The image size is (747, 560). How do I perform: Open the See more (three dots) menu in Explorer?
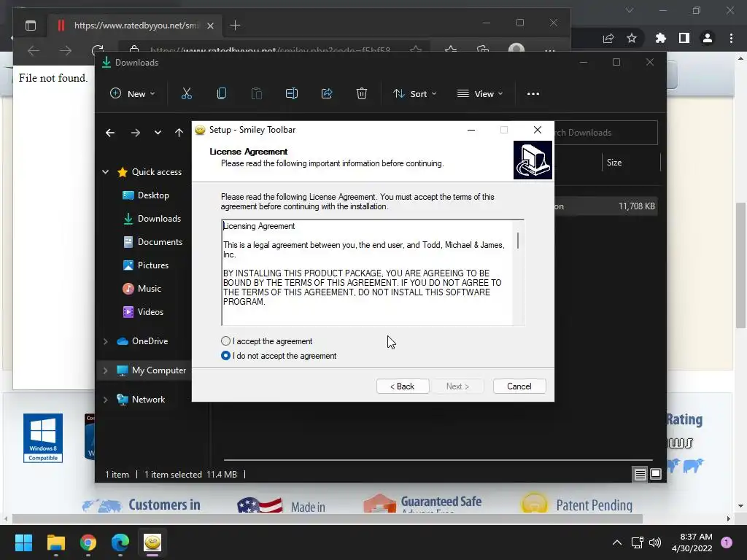coord(533,94)
